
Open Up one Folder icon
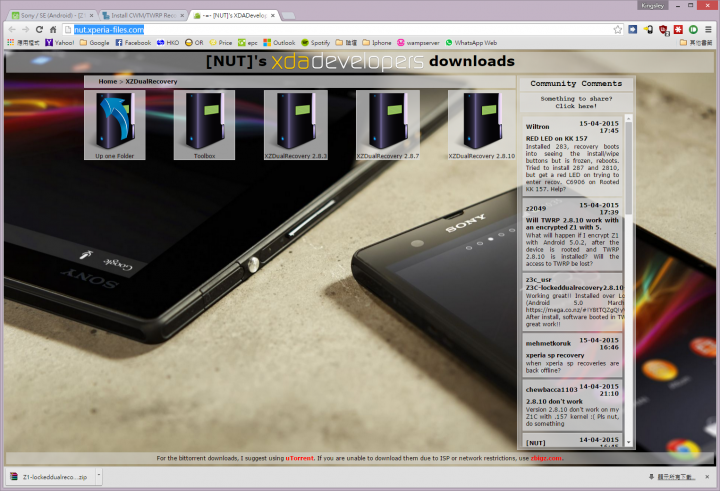pyautogui.click(x=115, y=125)
